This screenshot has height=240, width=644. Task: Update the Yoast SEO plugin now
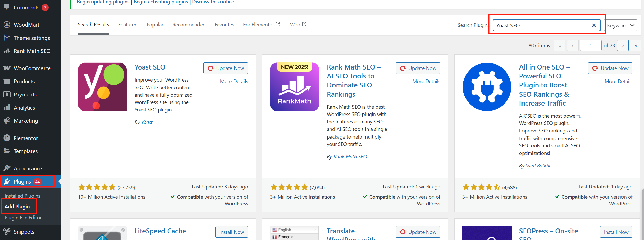click(226, 68)
